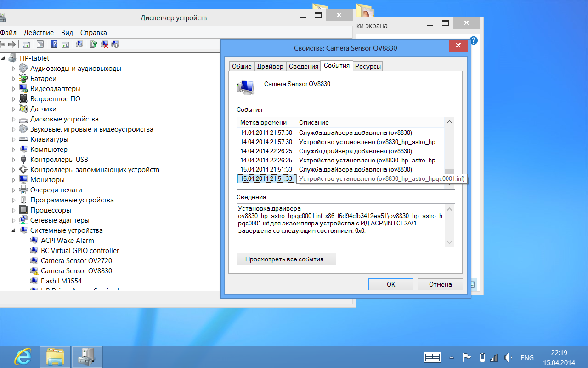Expand the Контроллеры запоминающих устройств category
The width and height of the screenshot is (588, 368).
coord(14,170)
